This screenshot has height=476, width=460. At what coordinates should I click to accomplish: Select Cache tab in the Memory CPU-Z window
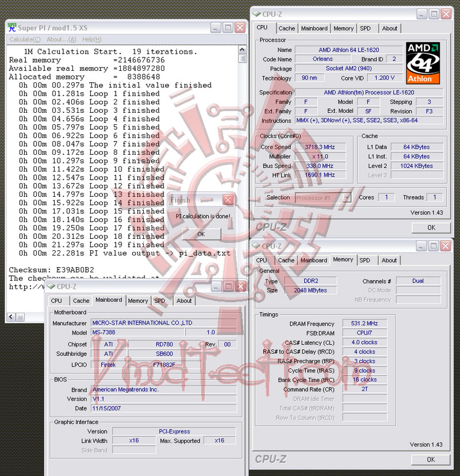[x=286, y=261]
